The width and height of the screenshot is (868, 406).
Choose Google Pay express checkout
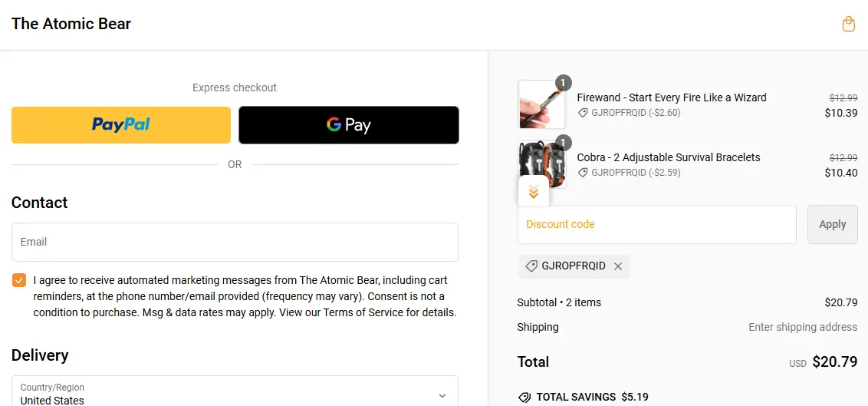(x=349, y=125)
